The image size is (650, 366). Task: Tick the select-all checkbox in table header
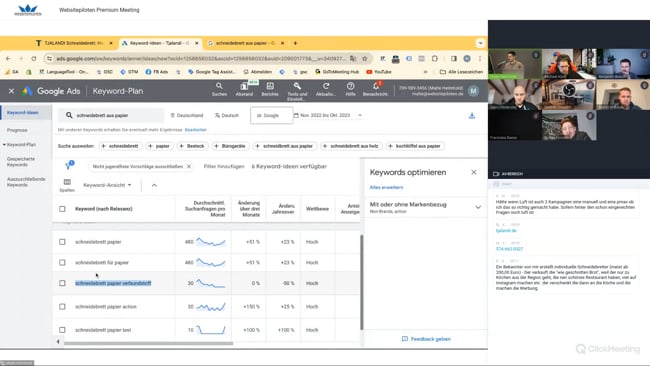(62, 209)
